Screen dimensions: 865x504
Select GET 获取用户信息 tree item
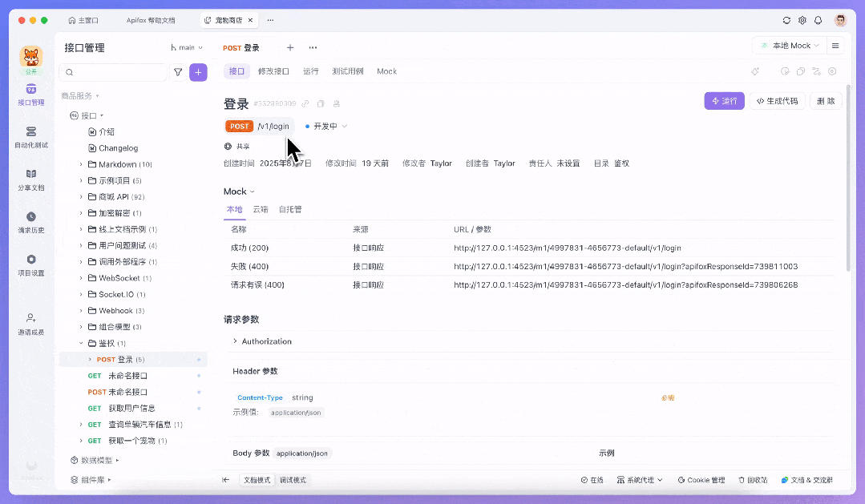coord(133,409)
